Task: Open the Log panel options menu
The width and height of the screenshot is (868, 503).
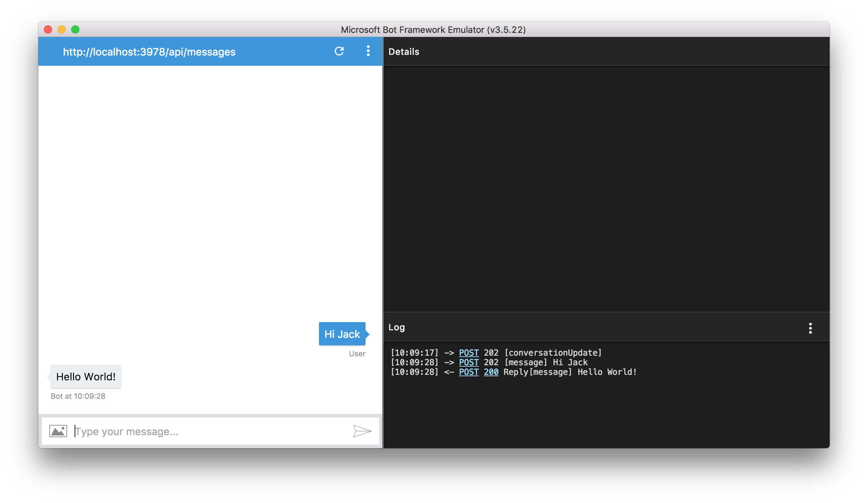Action: click(x=810, y=328)
